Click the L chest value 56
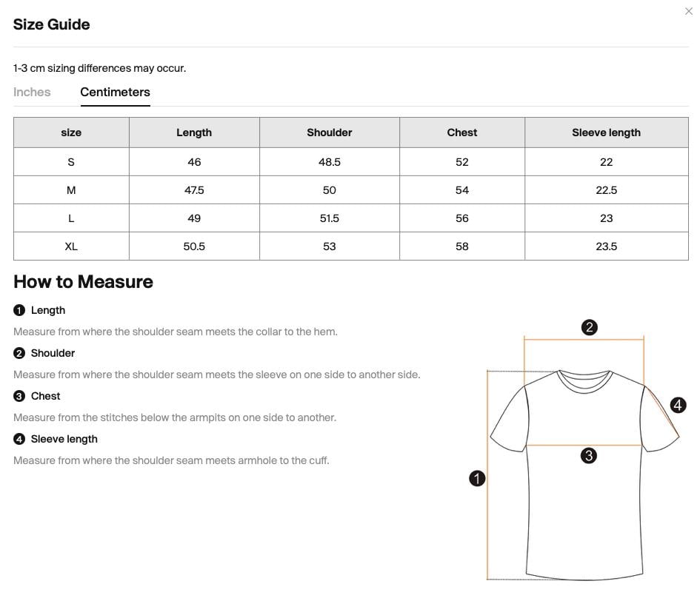700x601 pixels. click(462, 218)
